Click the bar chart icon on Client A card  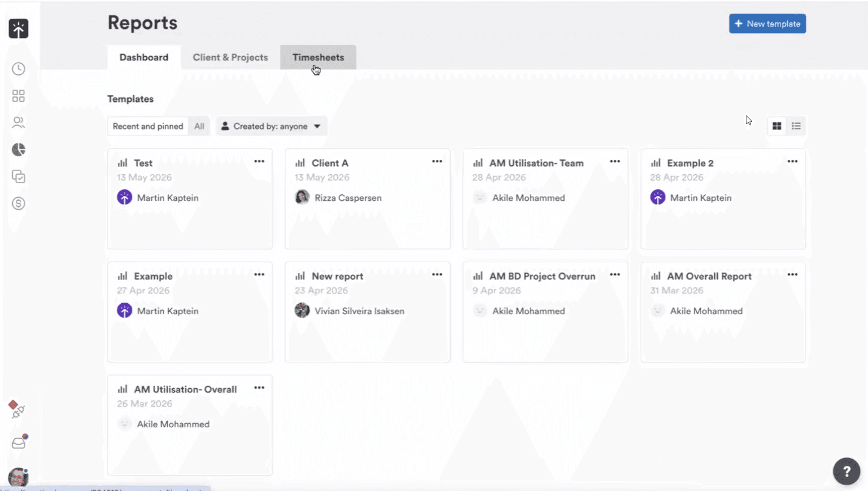pos(300,163)
